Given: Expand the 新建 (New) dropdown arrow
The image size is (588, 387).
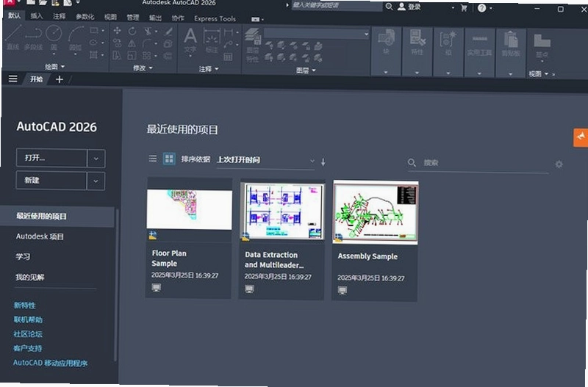Looking at the screenshot, I should click(96, 181).
